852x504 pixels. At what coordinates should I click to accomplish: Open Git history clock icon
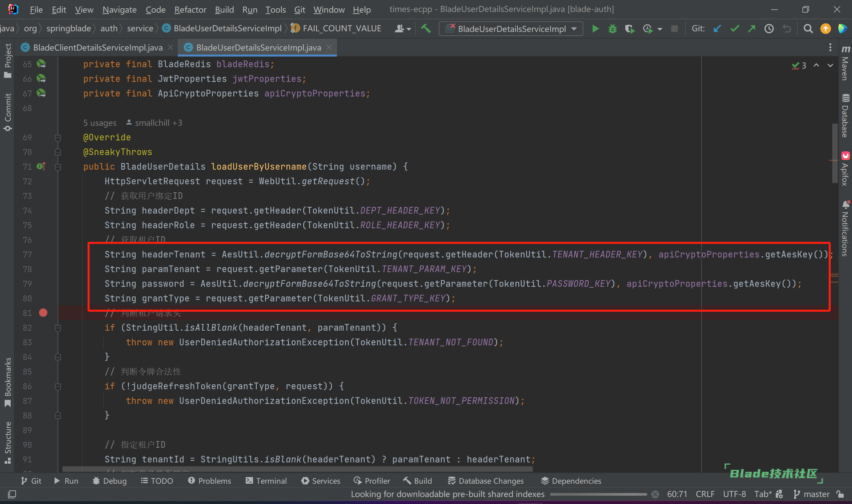pos(769,29)
